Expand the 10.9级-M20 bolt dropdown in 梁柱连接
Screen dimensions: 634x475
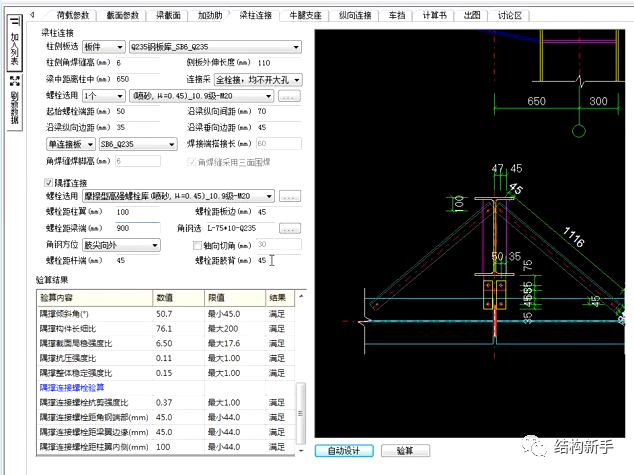[x=201, y=96]
